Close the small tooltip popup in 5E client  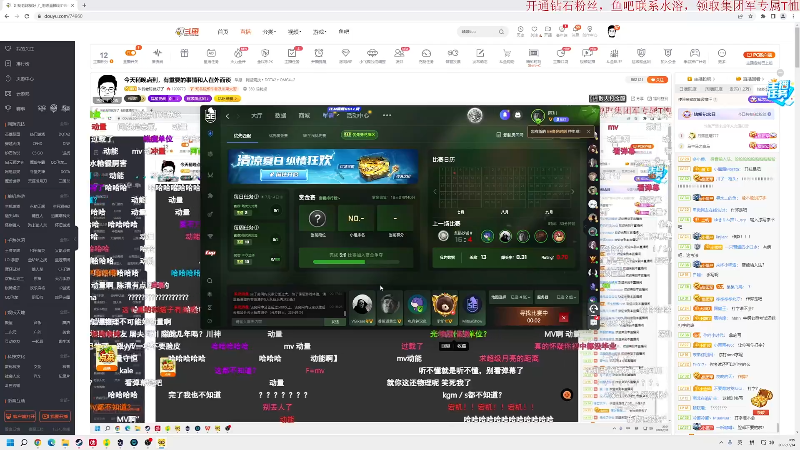[x=588, y=132]
